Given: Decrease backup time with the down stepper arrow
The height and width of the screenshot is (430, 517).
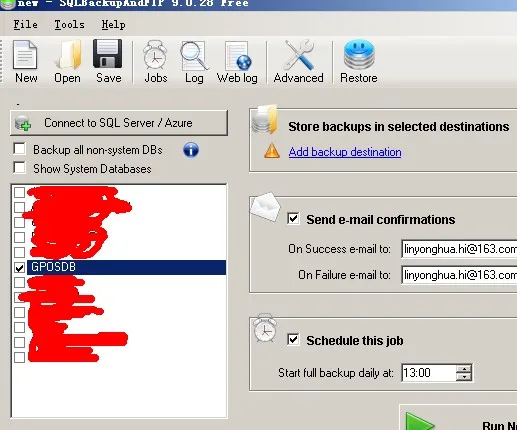Looking at the screenshot, I should (464, 377).
